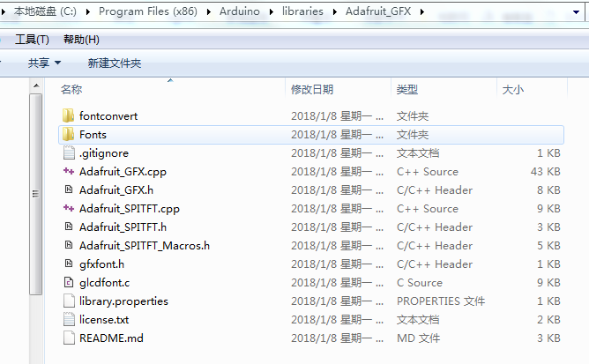
Task: Click the Adafruit_SPITFT.cpp source icon
Action: click(69, 208)
